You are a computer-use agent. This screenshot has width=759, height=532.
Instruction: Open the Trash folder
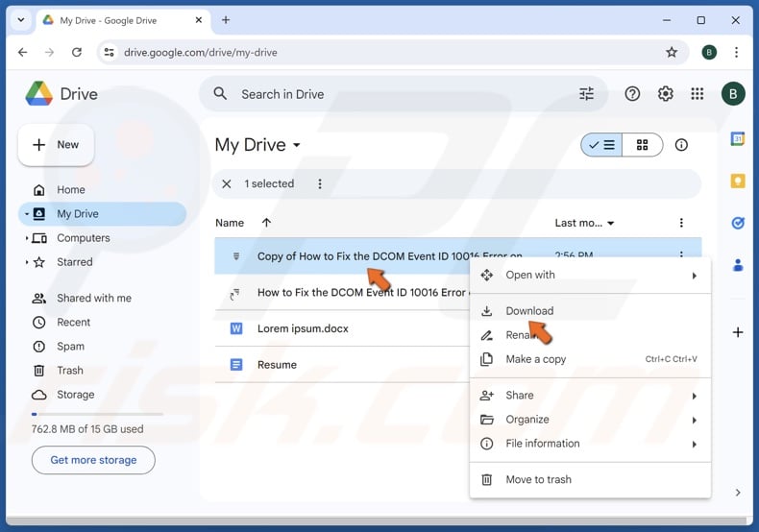tap(102, 371)
